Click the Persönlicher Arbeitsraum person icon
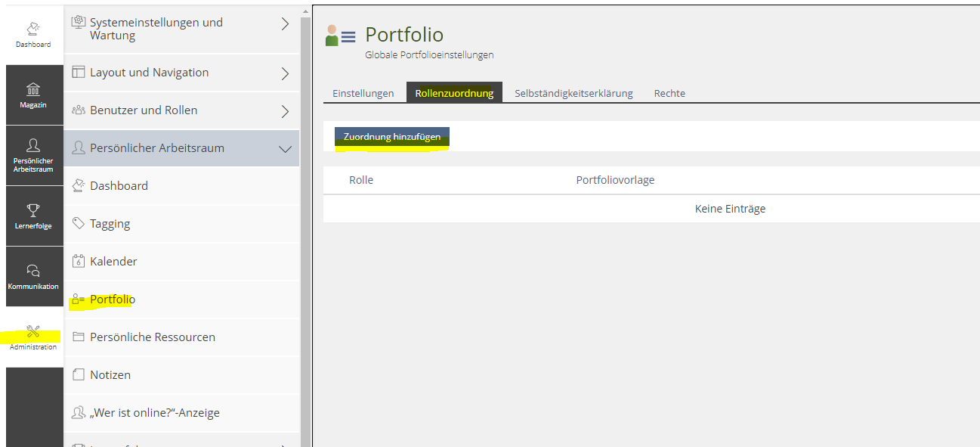Image resolution: width=980 pixels, height=447 pixels. (78, 147)
